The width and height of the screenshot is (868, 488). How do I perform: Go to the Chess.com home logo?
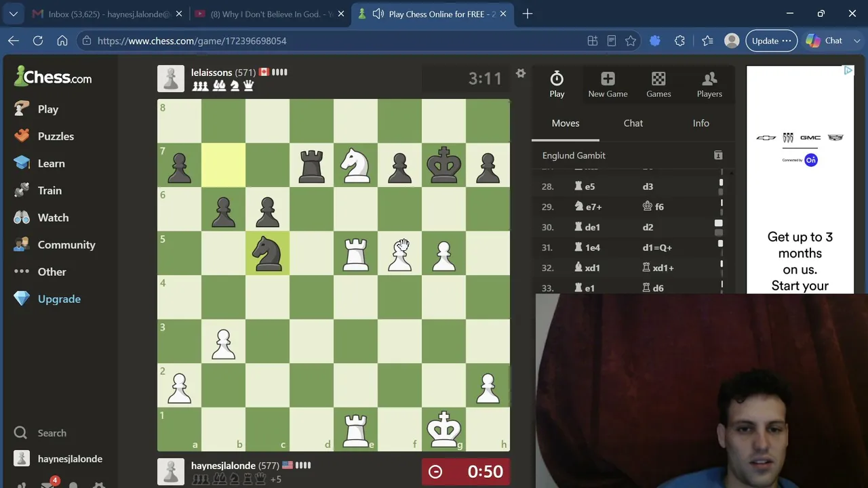pos(53,77)
